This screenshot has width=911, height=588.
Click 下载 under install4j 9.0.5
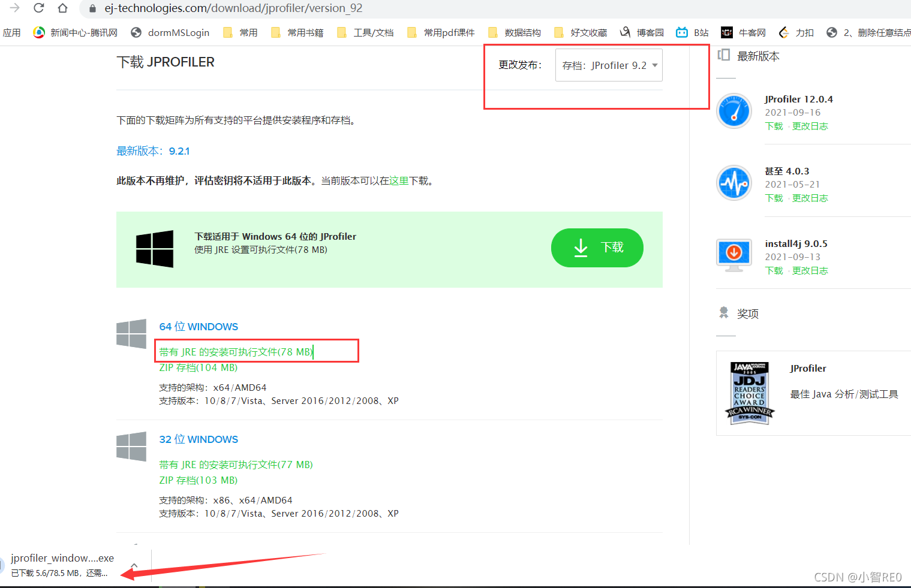pyautogui.click(x=774, y=270)
